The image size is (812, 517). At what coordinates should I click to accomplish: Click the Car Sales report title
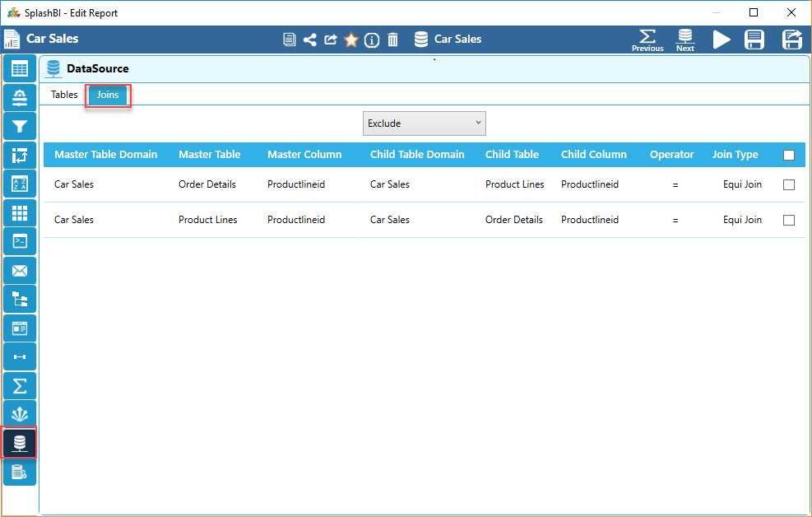(x=53, y=39)
